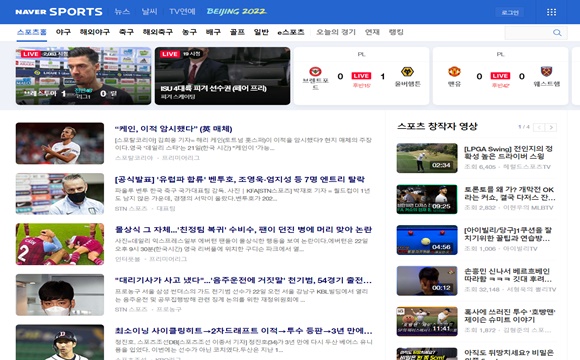The image size is (580, 360).
Task: Click LIVE badge in Man United match card
Action: click(500, 76)
